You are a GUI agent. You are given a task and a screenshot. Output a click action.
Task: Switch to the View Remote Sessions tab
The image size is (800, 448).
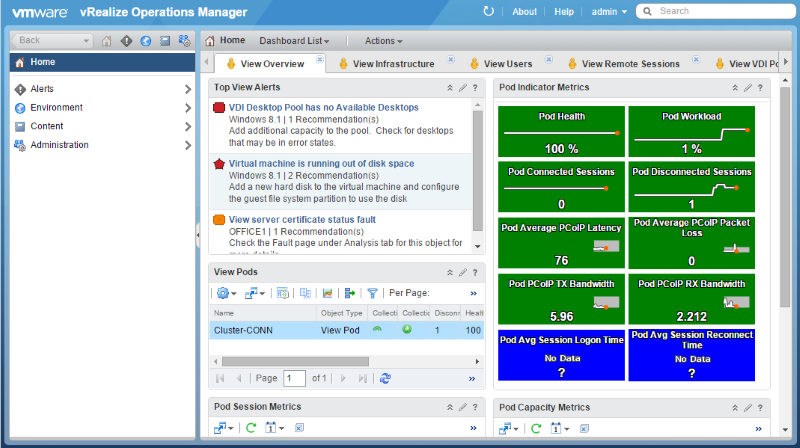pyautogui.click(x=631, y=64)
